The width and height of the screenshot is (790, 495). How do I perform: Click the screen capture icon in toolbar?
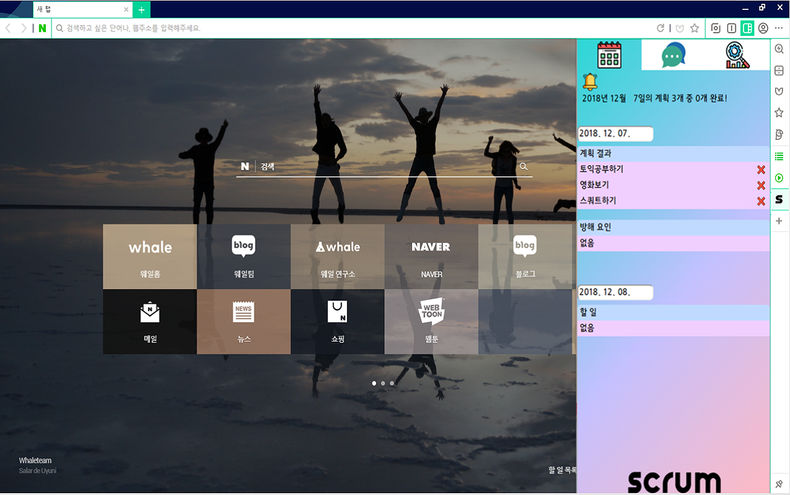(715, 28)
